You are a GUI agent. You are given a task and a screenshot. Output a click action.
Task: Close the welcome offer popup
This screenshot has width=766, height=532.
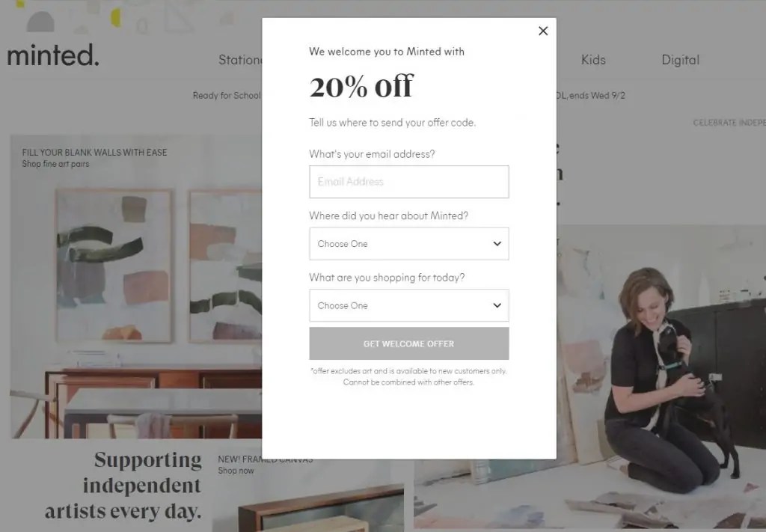tap(543, 31)
